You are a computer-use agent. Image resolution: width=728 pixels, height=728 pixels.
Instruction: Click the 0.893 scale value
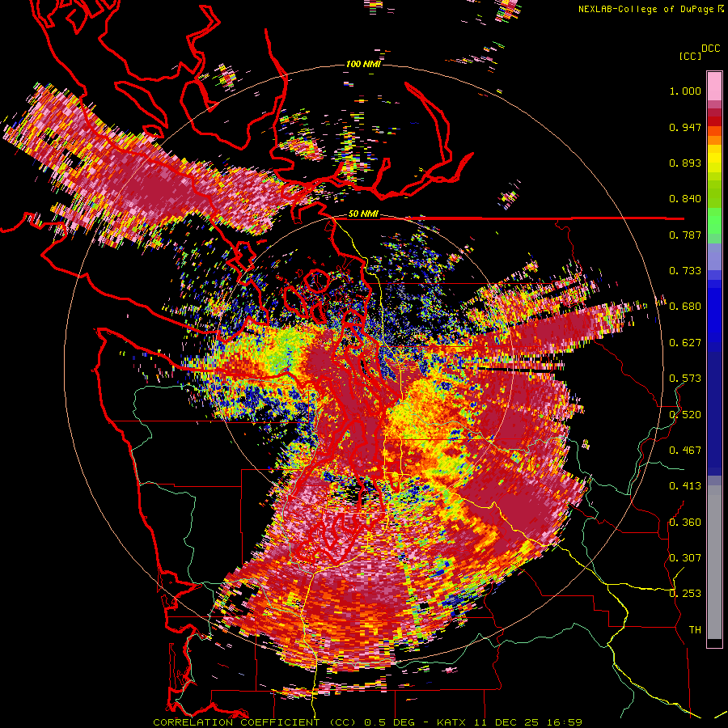tap(685, 163)
